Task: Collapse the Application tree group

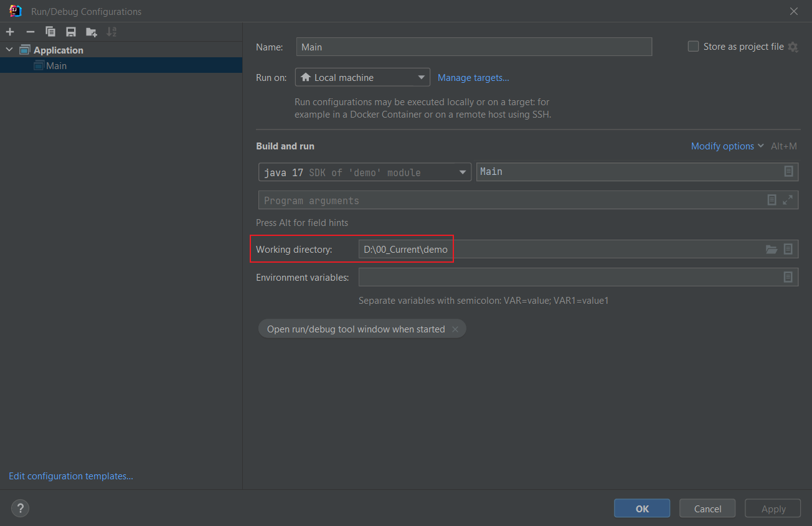Action: 9,49
